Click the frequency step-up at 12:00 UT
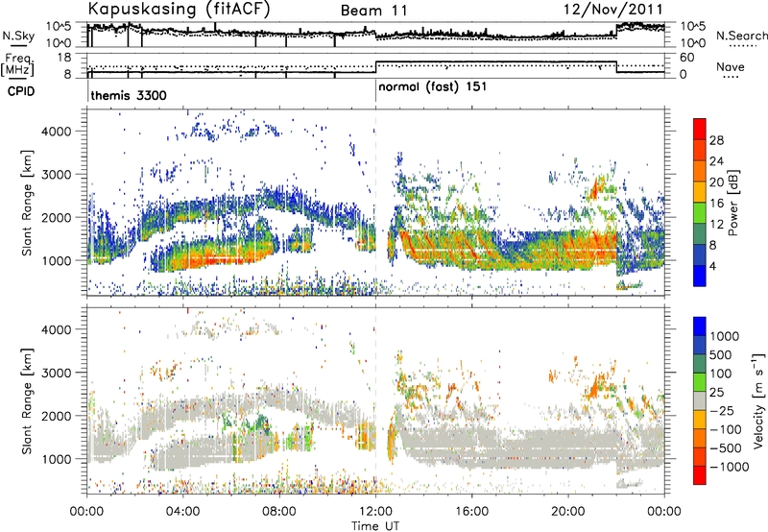 [x=375, y=67]
